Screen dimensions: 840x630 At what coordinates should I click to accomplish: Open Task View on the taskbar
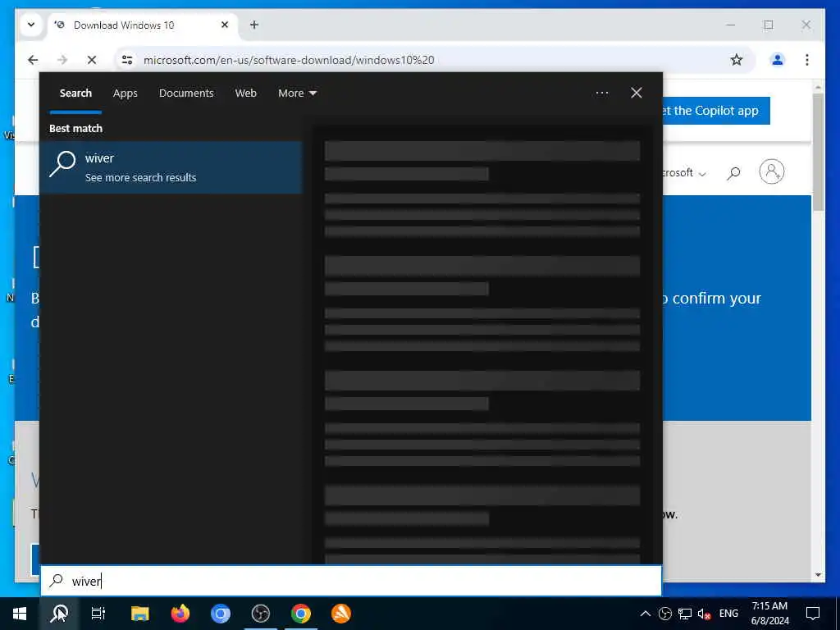coord(98,614)
